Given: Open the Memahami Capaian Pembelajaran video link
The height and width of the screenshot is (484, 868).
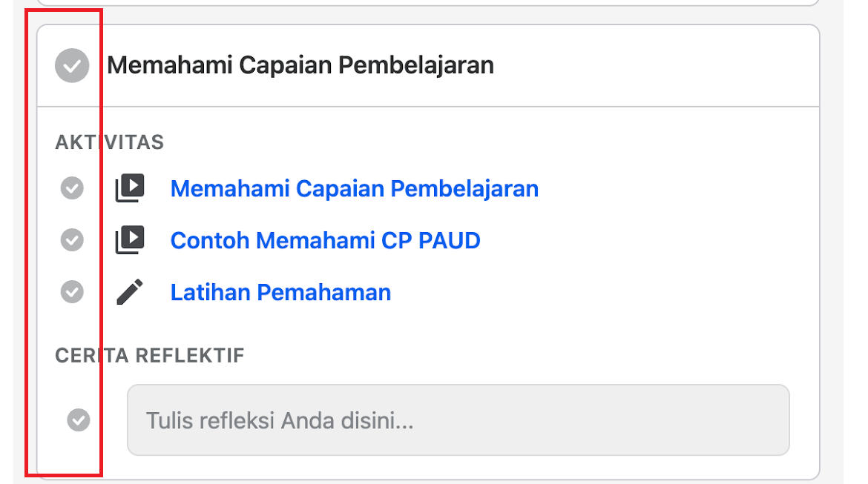Looking at the screenshot, I should click(x=355, y=188).
